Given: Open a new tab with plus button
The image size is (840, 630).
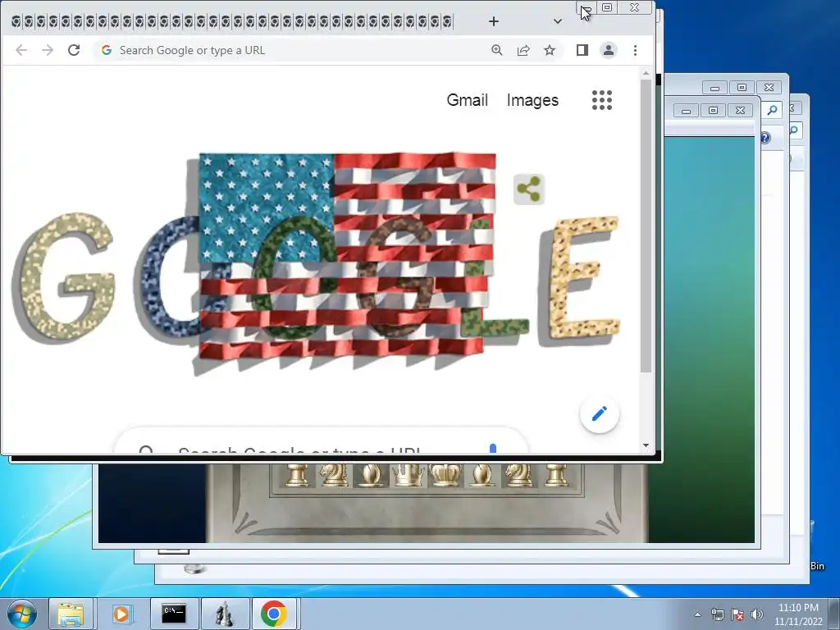Looking at the screenshot, I should 494,21.
